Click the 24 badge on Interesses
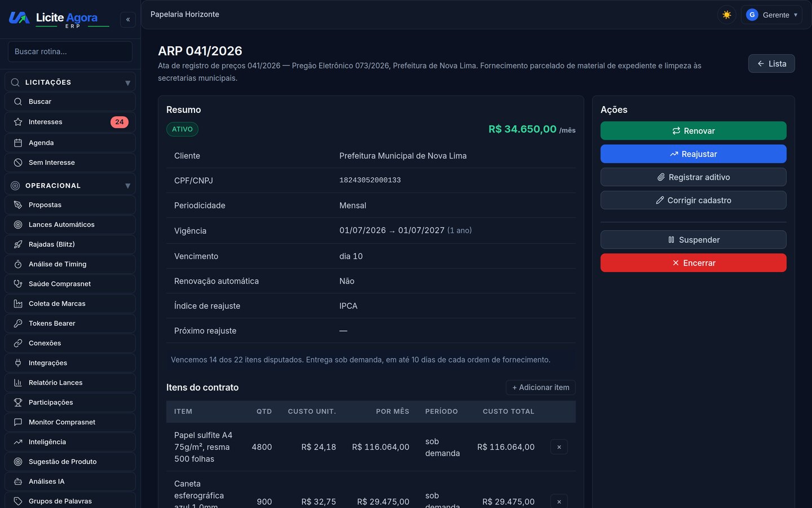The height and width of the screenshot is (508, 812). pos(120,122)
